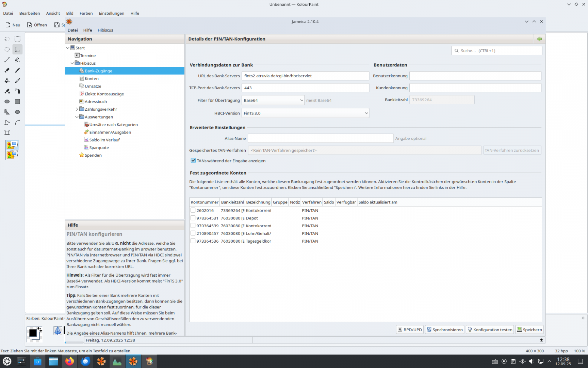This screenshot has width=588, height=368.
Task: Check the box for account 970364539
Action: pyautogui.click(x=193, y=226)
